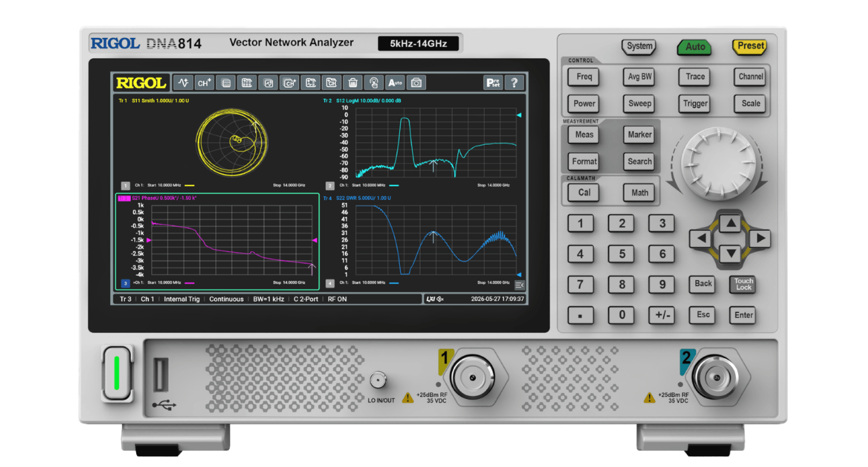Image resolution: width=868 pixels, height=467 pixels.
Task: Tap the LXI status icon
Action: [x=431, y=299]
